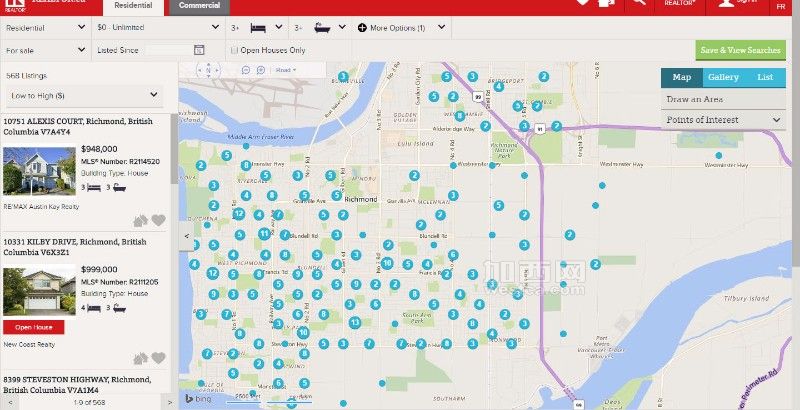Click the red Open House button

[34, 327]
